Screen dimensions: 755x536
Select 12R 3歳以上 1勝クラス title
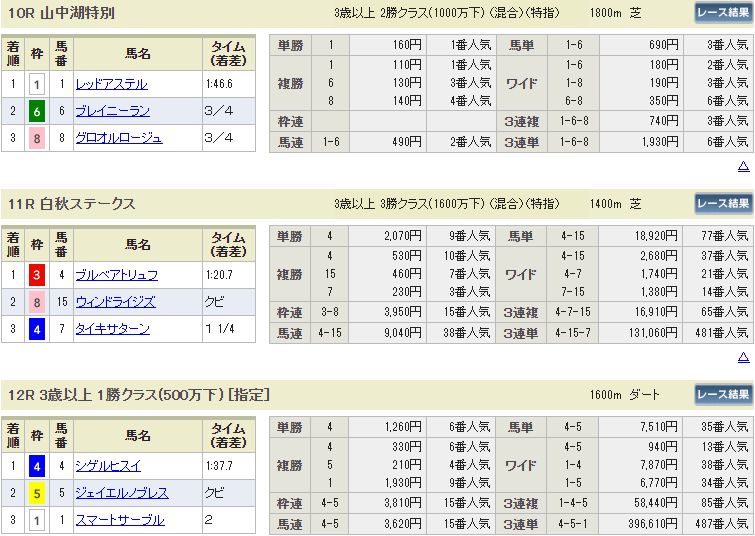(139, 395)
